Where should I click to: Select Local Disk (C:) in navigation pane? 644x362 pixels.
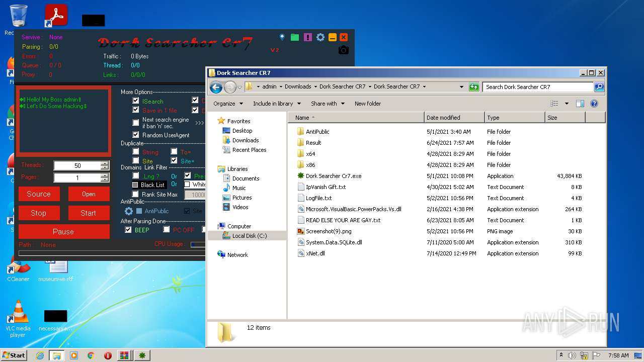249,236
